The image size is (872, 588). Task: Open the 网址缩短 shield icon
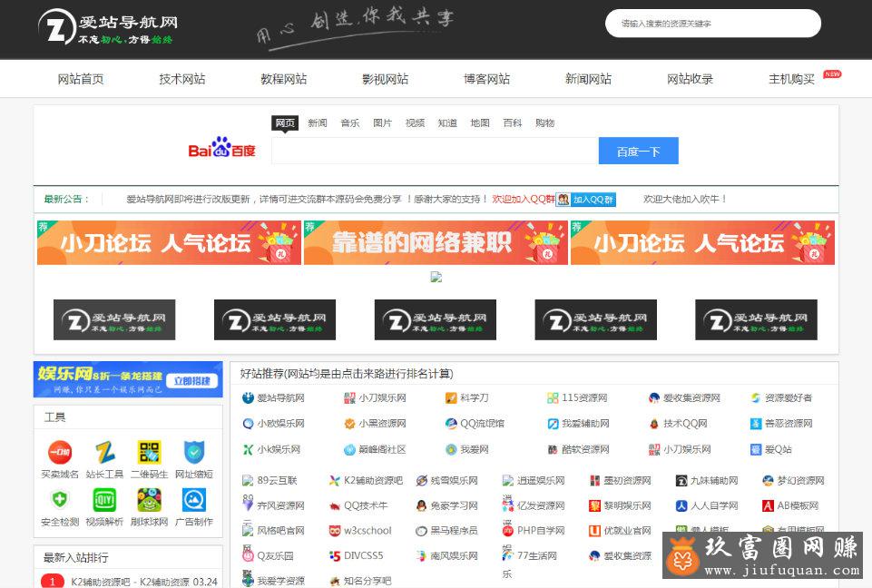194,452
